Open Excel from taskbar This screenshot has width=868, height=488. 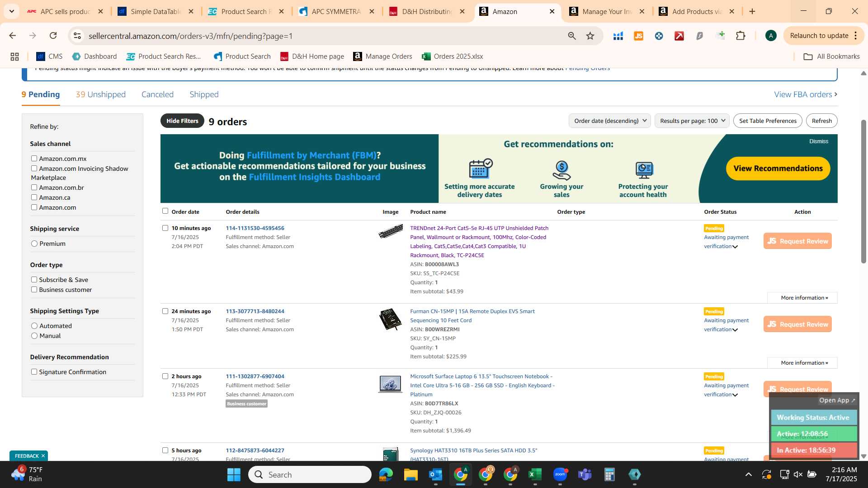[535, 474]
